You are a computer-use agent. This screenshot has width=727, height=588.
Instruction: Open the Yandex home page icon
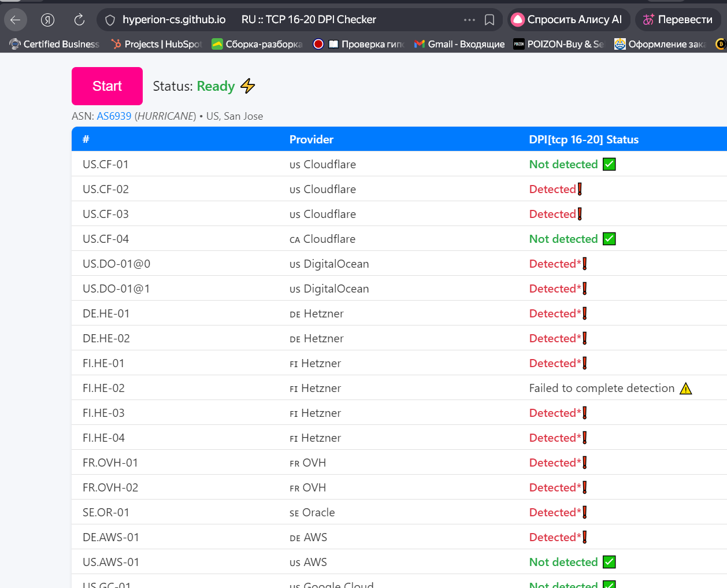pyautogui.click(x=47, y=20)
